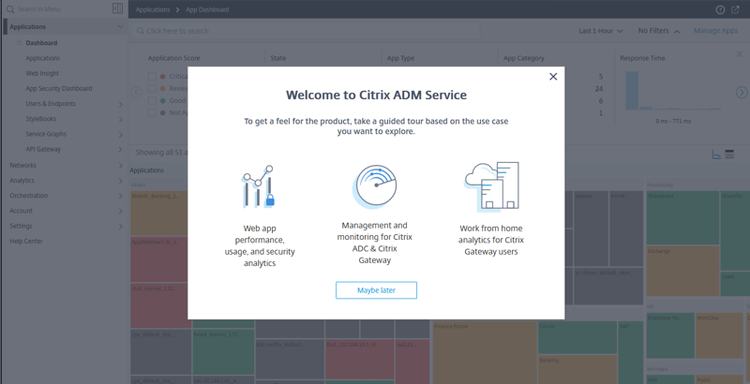Viewport: 750px width, 384px height.
Task: Expand Service Graphs submenu
Action: [x=121, y=135]
